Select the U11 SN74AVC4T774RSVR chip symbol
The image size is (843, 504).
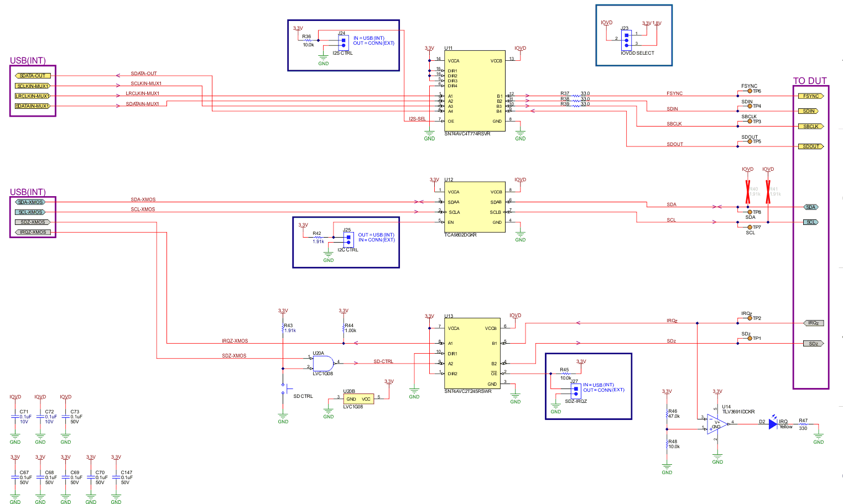click(475, 91)
